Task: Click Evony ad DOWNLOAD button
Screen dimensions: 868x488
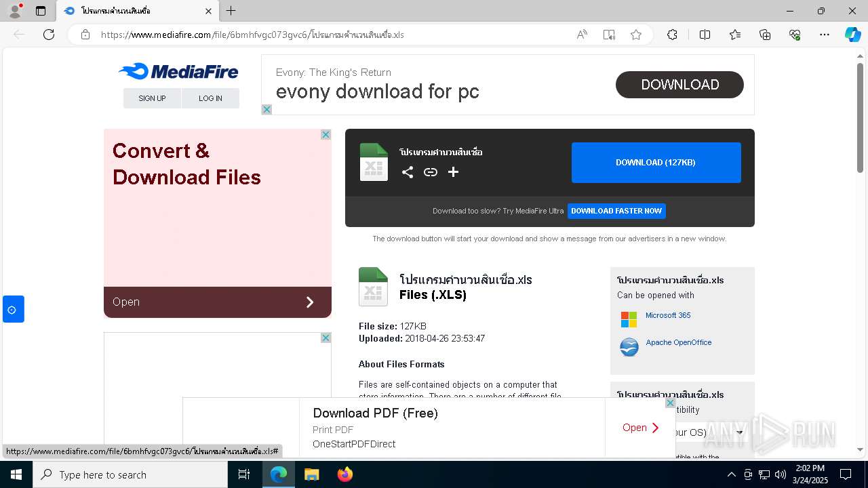Action: tap(679, 85)
